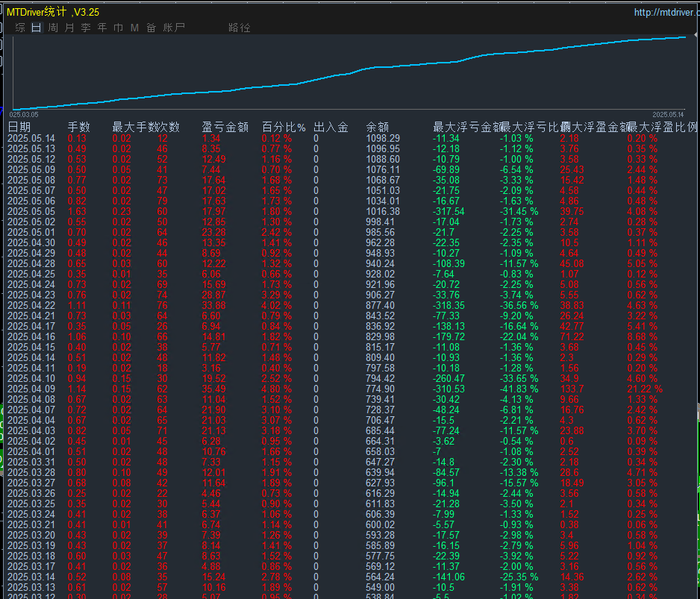This screenshot has height=599, width=700.
Task: Open the 周 weekly statistics tab
Action: click(53, 28)
